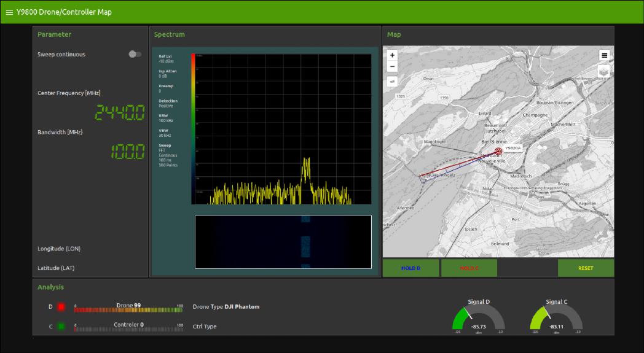Click the spectrum color level scale bar
This screenshot has height=353, width=644.
tap(193, 128)
